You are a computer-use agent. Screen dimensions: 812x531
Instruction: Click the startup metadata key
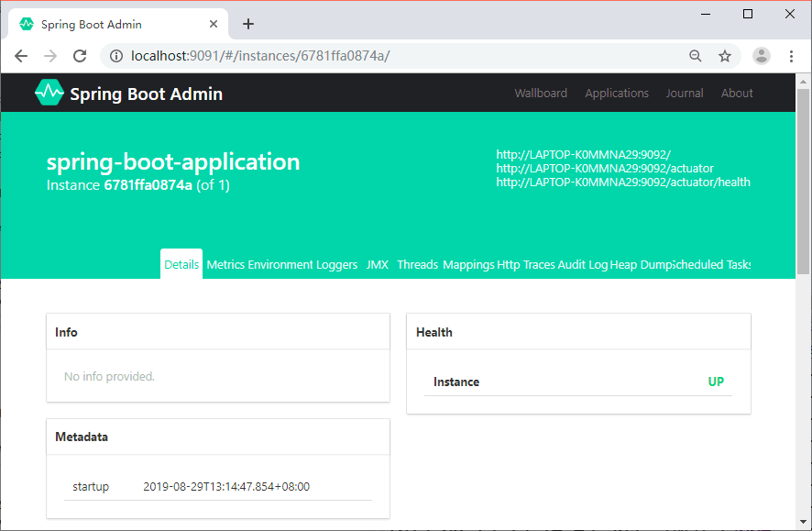click(x=91, y=487)
